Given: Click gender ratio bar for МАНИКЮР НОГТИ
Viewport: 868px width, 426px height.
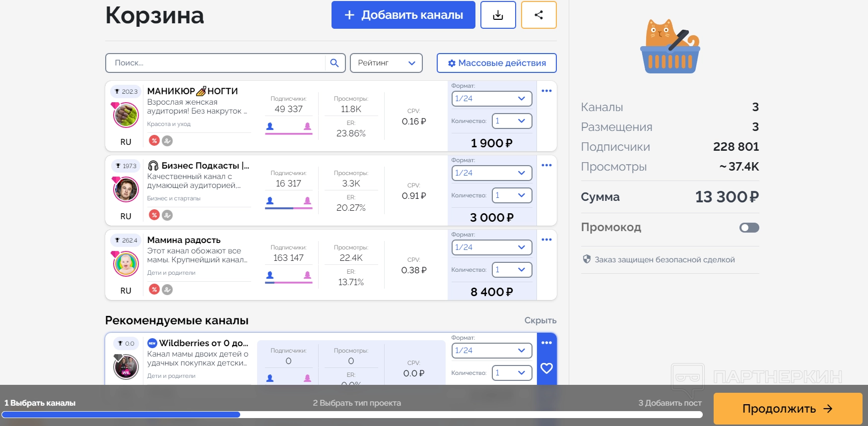Looking at the screenshot, I should point(289,133).
